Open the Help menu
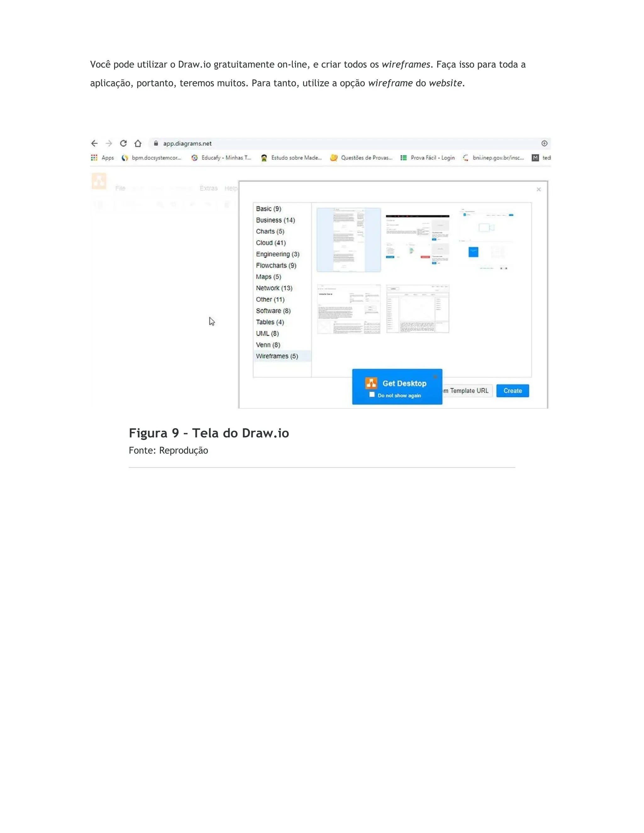 pos(230,188)
